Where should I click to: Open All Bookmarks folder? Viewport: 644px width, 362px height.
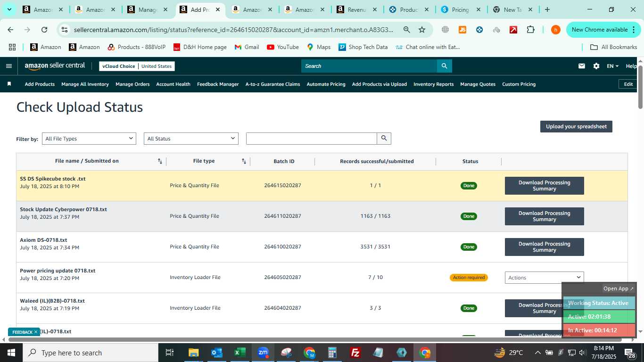pos(614,47)
